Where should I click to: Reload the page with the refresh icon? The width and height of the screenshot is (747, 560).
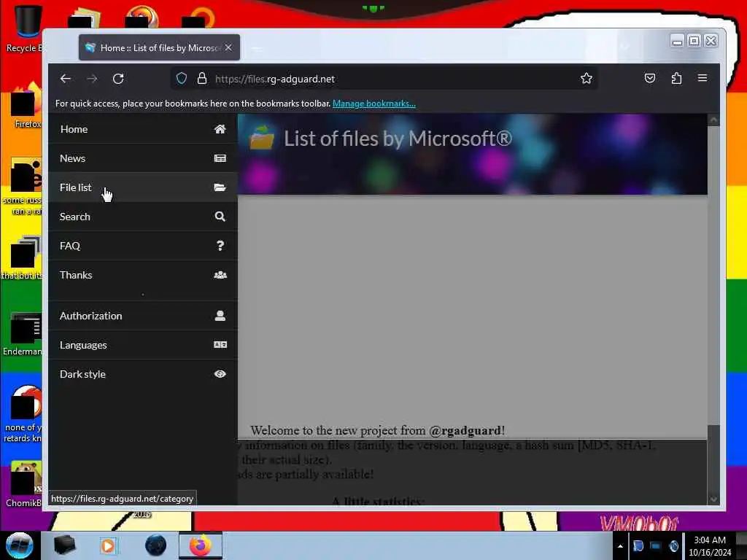(118, 79)
